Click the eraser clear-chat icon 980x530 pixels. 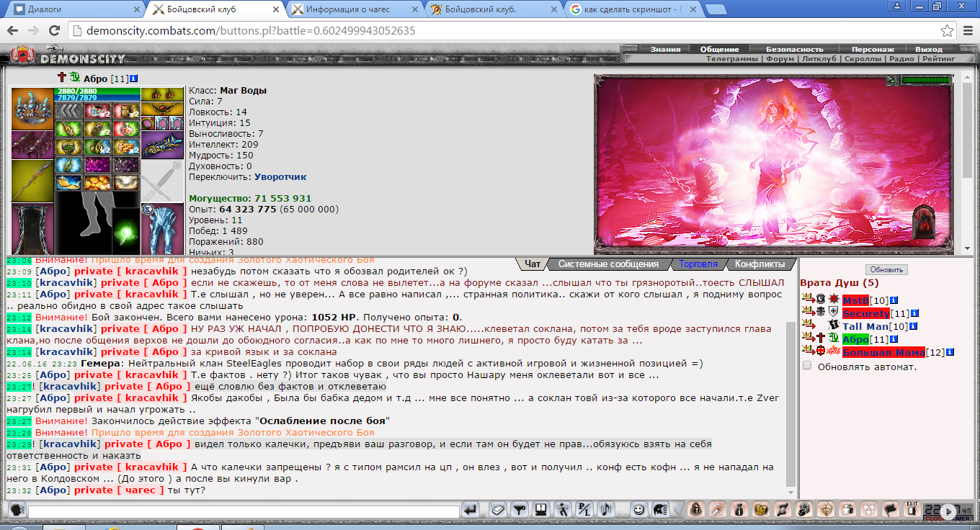click(498, 510)
